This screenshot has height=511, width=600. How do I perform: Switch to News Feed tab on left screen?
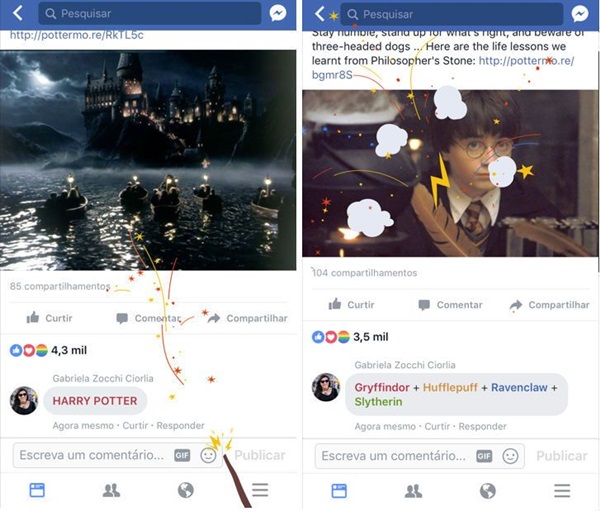tap(37, 490)
